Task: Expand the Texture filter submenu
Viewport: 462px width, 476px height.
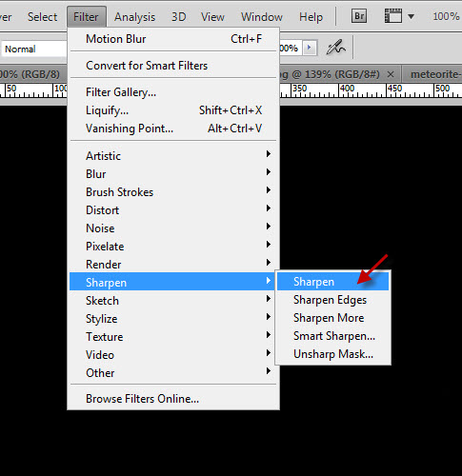Action: pyautogui.click(x=173, y=337)
